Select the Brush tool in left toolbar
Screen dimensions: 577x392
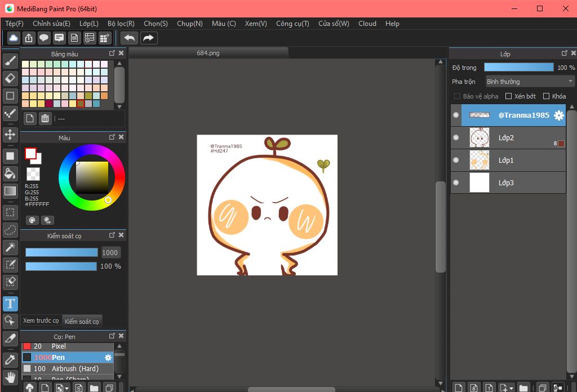pos(10,60)
